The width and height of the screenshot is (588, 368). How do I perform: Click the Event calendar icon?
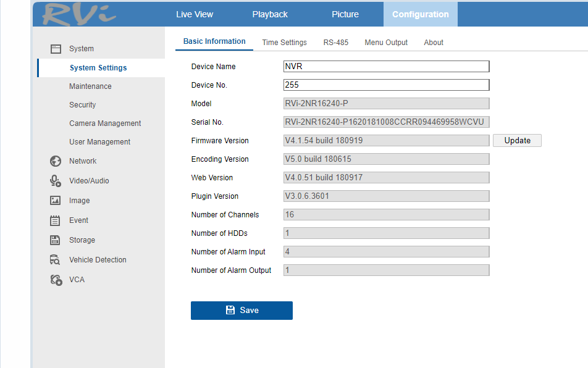[56, 220]
